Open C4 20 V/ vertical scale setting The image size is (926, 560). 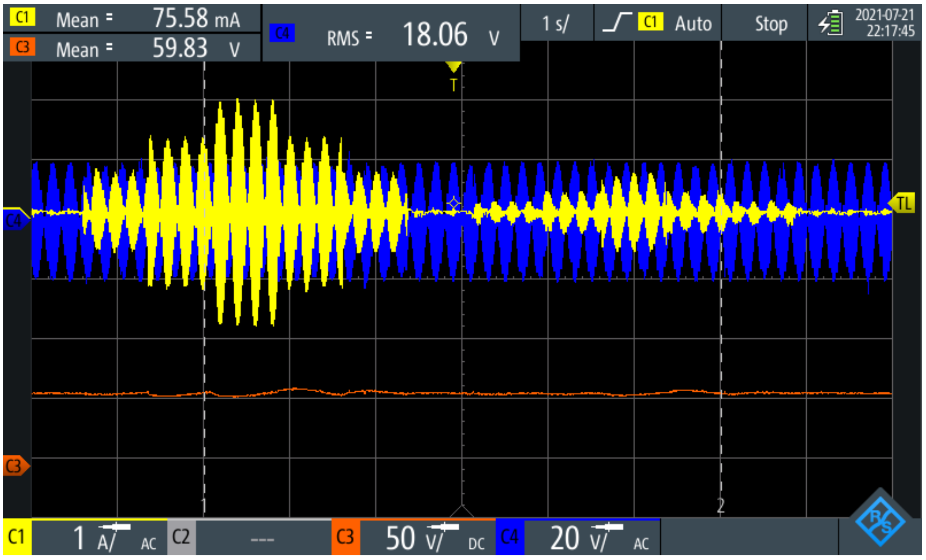click(592, 538)
